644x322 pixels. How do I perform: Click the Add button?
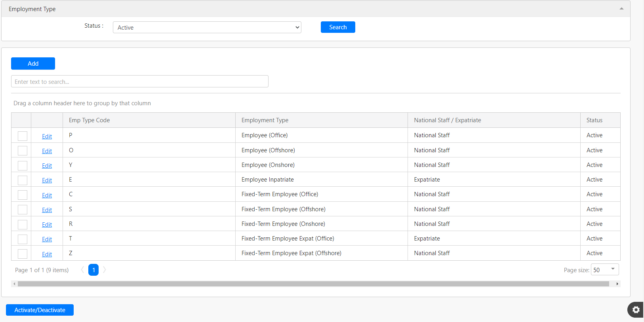click(33, 63)
